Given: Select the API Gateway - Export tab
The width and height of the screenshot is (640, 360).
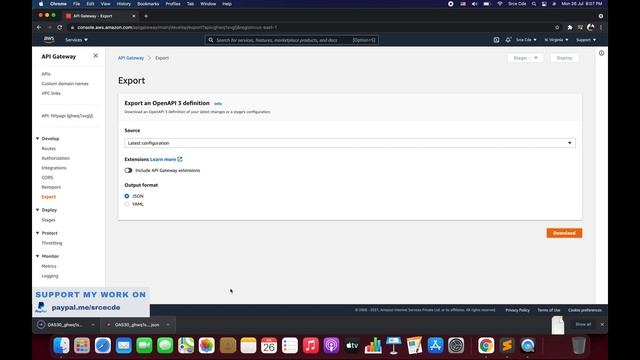Looking at the screenshot, I should pyautogui.click(x=101, y=16).
